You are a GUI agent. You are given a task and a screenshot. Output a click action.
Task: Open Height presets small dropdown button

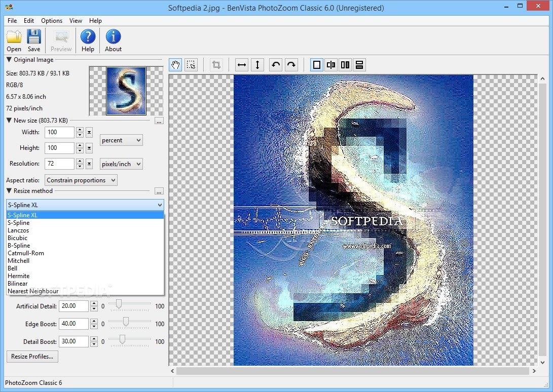(89, 148)
